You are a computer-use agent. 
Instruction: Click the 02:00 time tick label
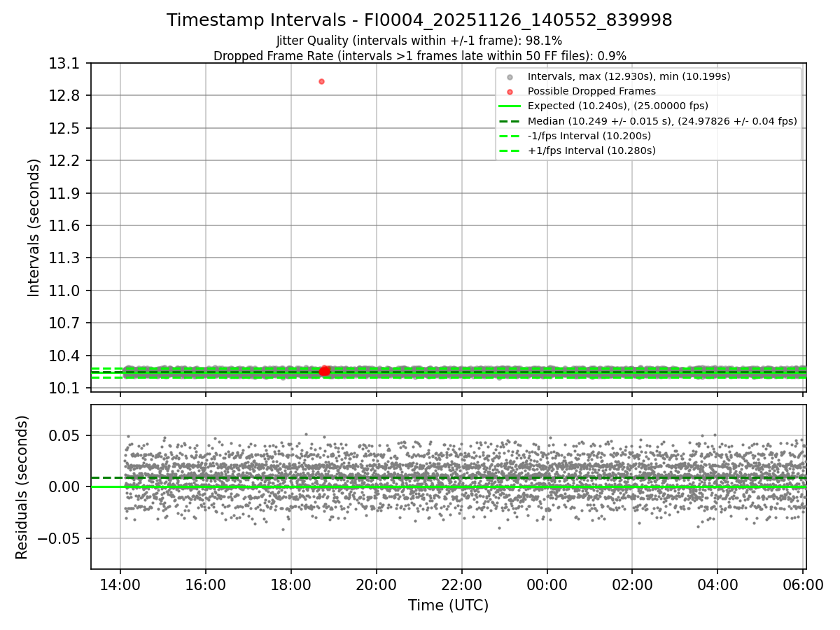632,584
